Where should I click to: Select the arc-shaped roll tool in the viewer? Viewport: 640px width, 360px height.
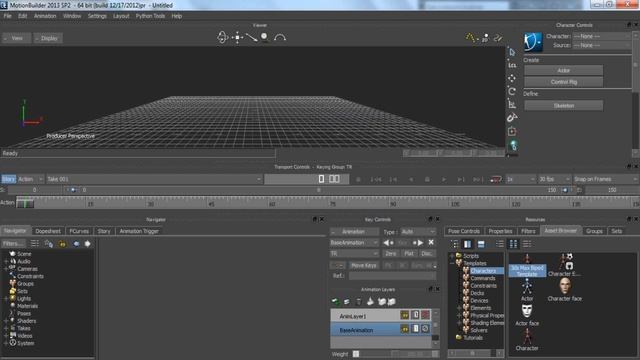click(280, 38)
